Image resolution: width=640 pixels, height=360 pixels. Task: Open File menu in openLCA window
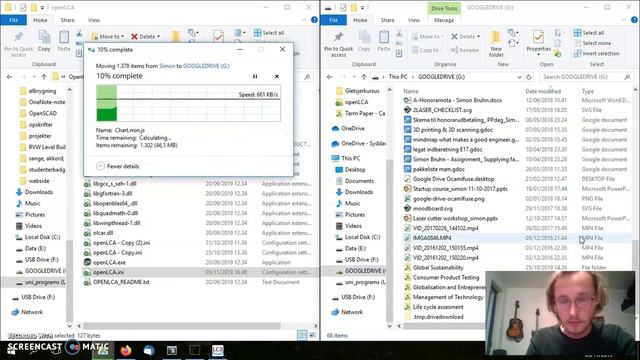[x=13, y=20]
